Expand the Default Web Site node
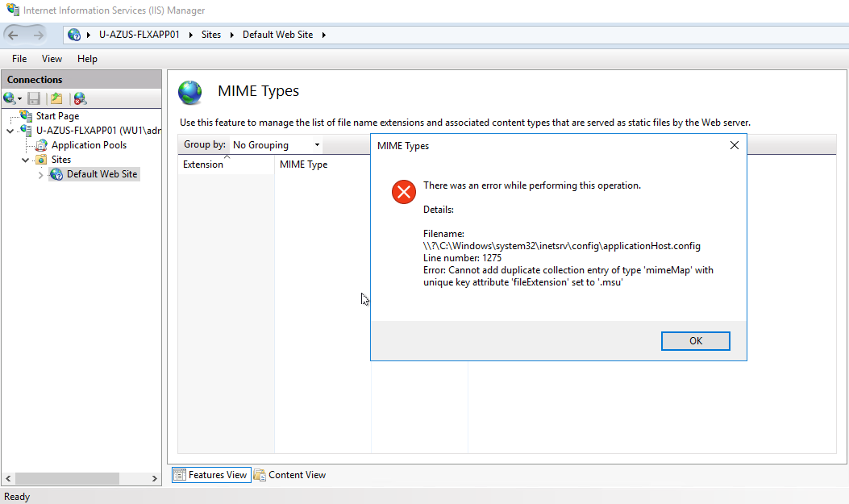This screenshot has width=849, height=504. 40,175
